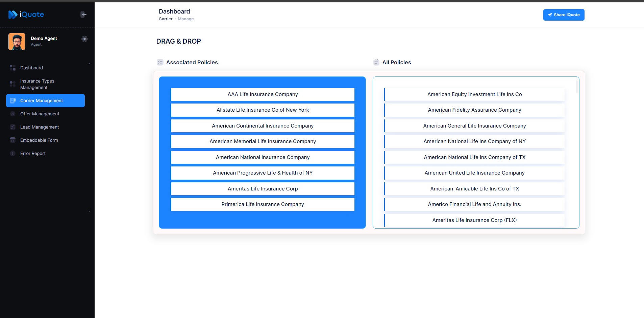This screenshot has height=318, width=644.
Task: Click the Dashboard sidebar icon
Action: click(13, 68)
